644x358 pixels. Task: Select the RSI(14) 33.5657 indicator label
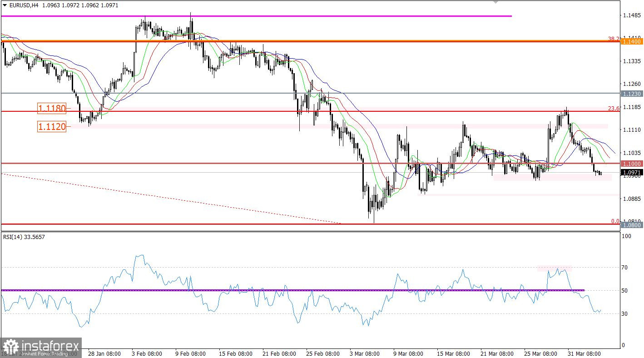point(24,237)
